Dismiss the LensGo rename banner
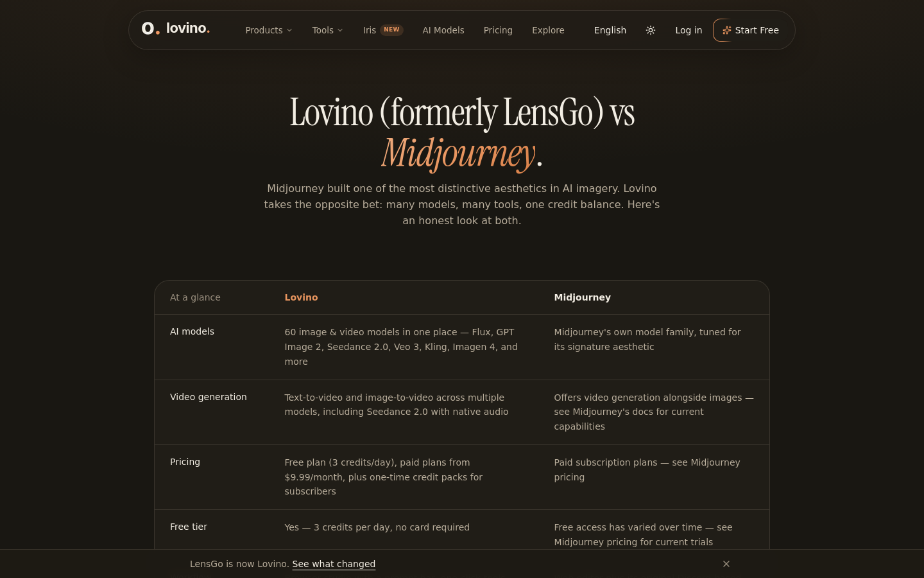 pos(726,564)
